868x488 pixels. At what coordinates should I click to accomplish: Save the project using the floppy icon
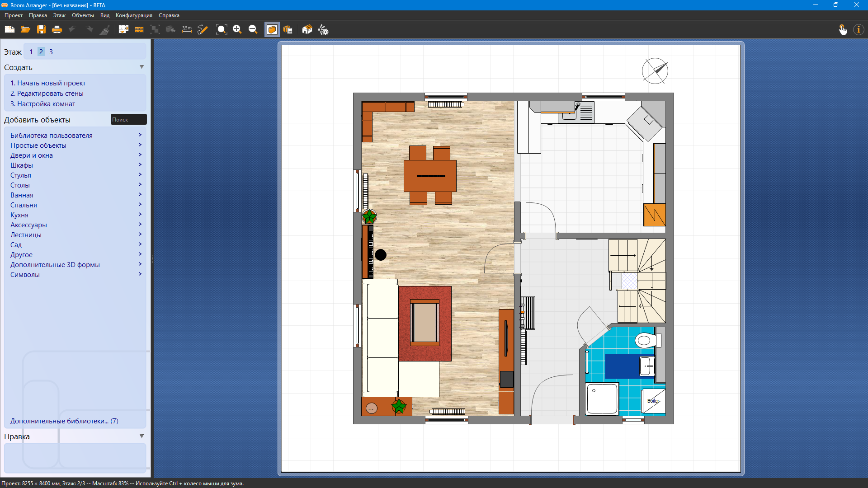coord(41,30)
